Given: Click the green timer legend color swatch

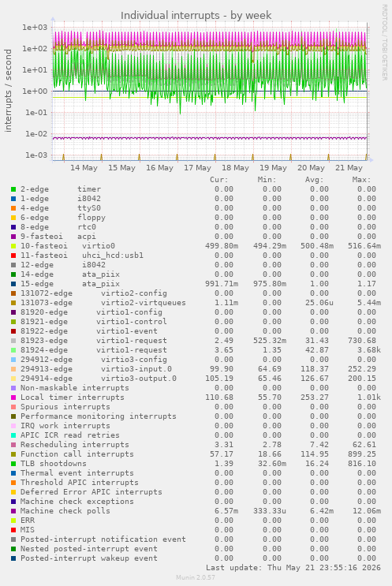Looking at the screenshot, I should (13, 189).
